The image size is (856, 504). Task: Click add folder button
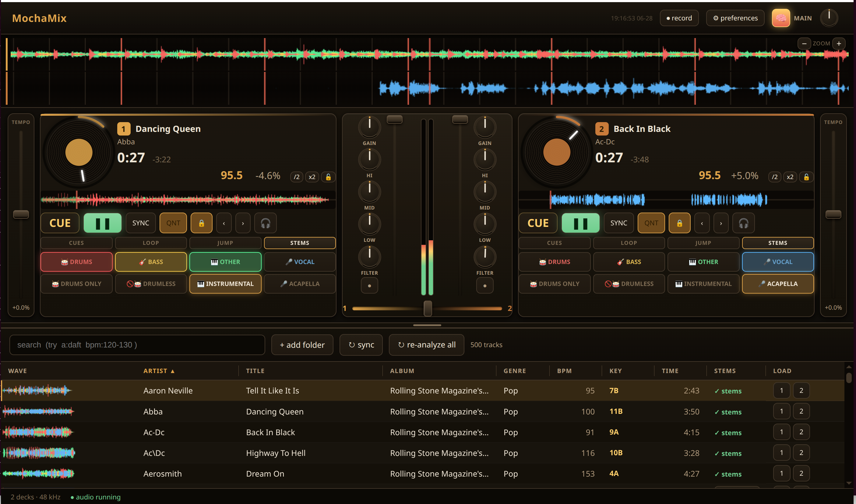tap(302, 345)
